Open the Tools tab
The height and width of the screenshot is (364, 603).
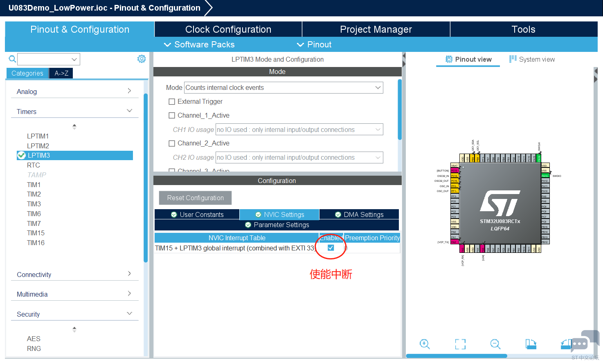(x=524, y=29)
